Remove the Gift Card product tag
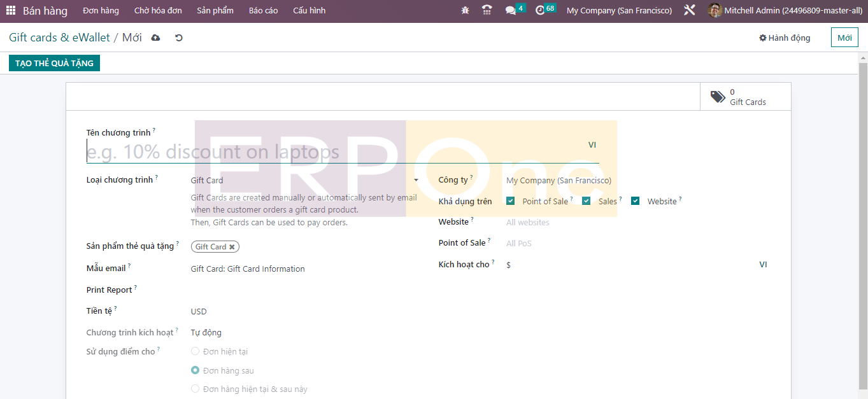The image size is (868, 399). 232,247
